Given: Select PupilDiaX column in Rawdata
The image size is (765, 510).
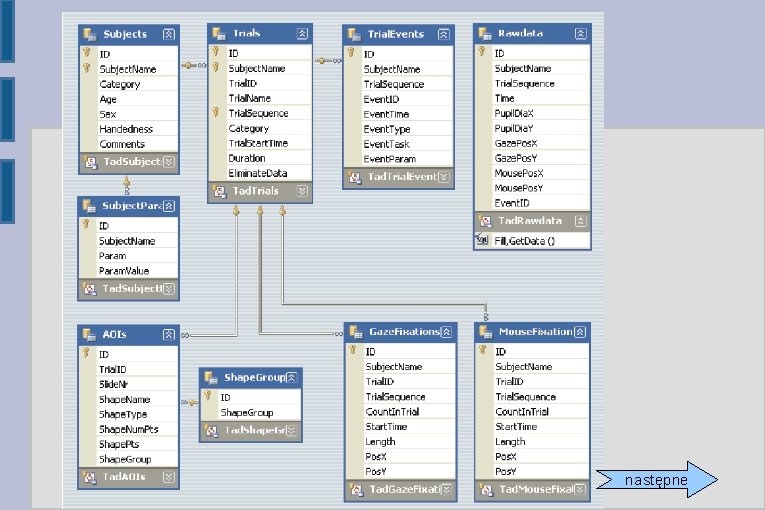Looking at the screenshot, I should (532, 113).
